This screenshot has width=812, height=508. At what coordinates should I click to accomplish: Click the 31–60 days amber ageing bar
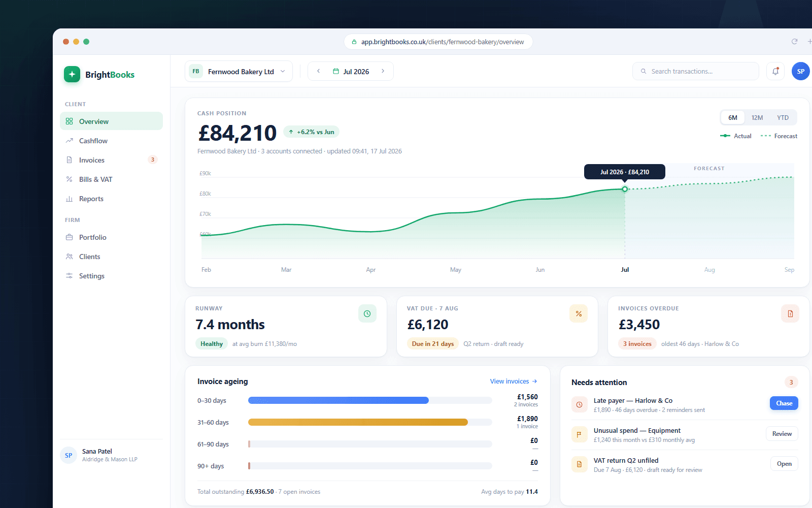[358, 422]
